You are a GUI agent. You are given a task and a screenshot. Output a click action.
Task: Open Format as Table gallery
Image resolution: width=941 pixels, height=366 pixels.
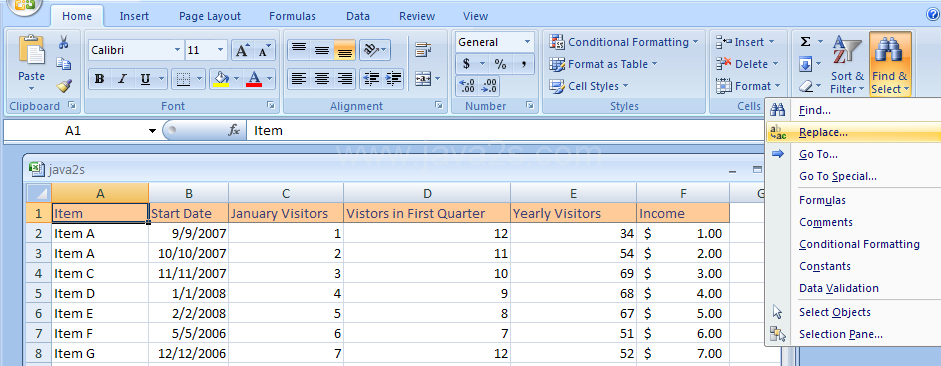click(603, 64)
